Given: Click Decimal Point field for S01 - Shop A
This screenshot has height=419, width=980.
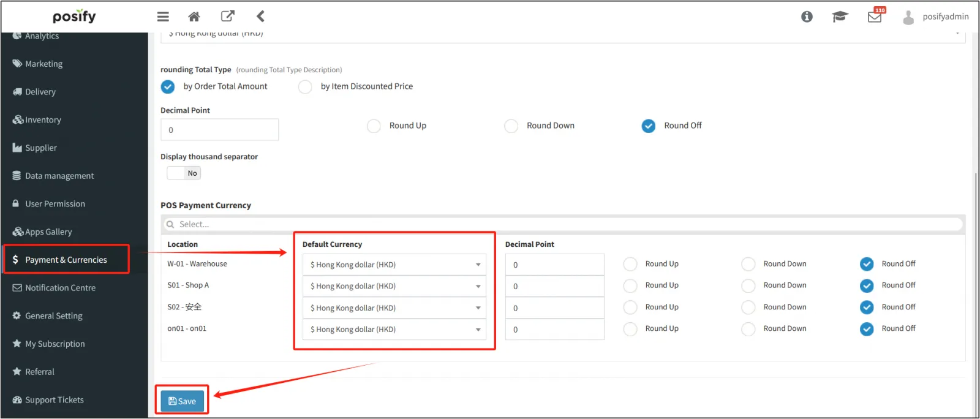Looking at the screenshot, I should (x=554, y=286).
